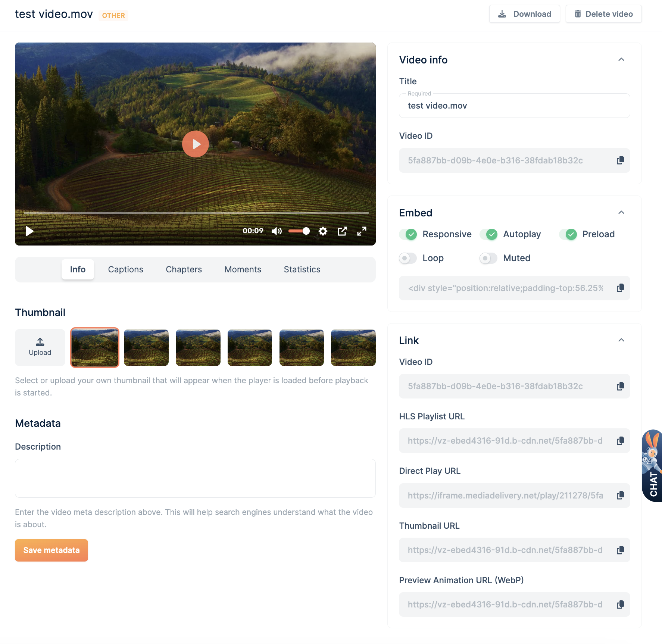The image size is (662, 644).
Task: Copy the embed code snippet
Action: (x=620, y=288)
